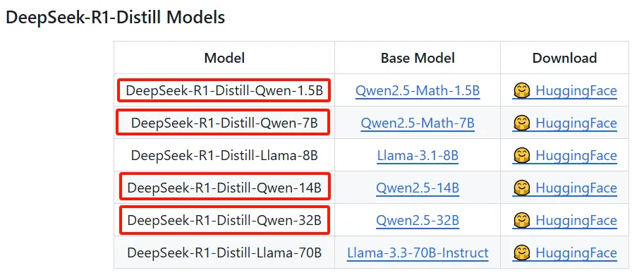This screenshot has height=280, width=644.
Task: Click the DeepSeek-R1-Distill-Qwen-14B model name
Action: 224,188
